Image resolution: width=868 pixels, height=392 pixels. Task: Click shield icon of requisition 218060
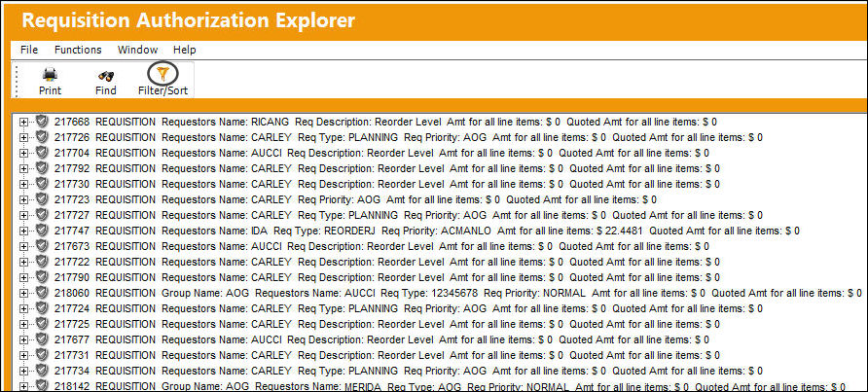pos(42,292)
